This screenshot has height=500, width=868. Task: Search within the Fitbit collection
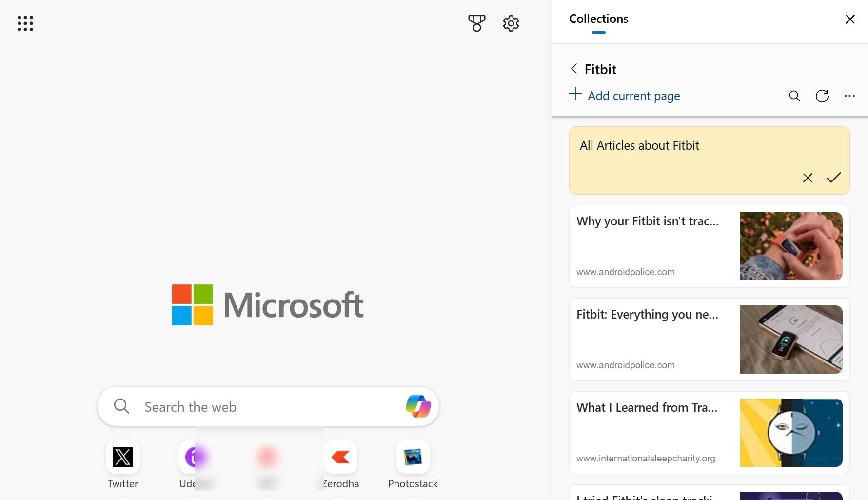coord(794,96)
